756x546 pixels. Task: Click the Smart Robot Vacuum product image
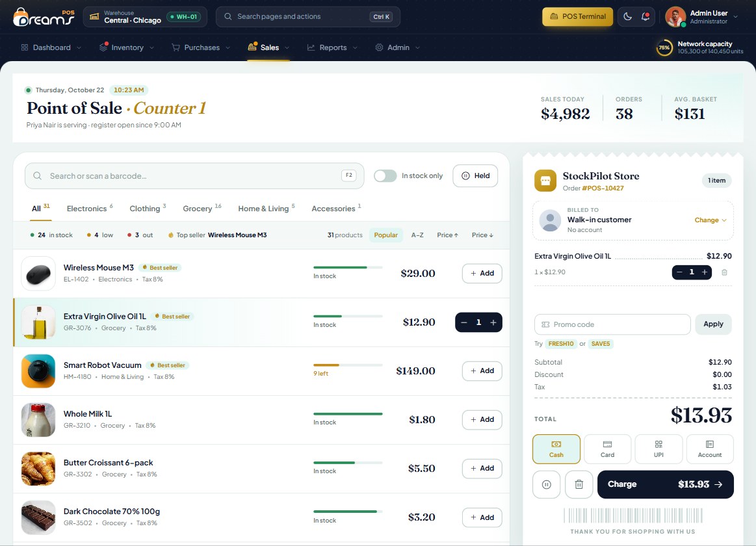click(38, 371)
